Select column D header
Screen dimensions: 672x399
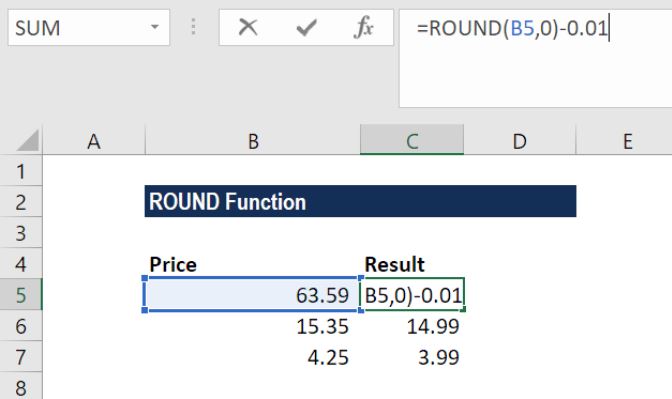click(x=520, y=141)
